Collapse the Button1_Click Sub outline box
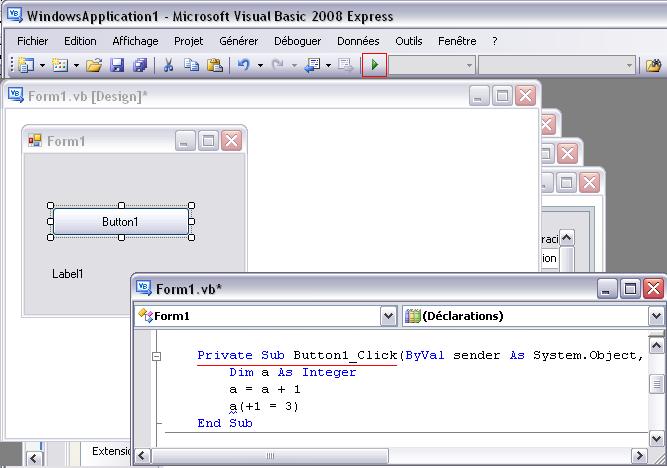 click(157, 356)
